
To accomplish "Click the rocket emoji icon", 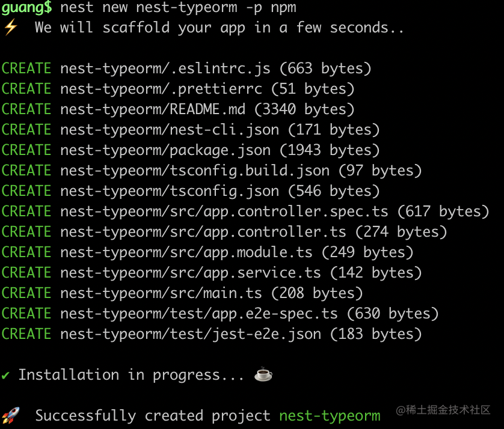I will [10, 415].
